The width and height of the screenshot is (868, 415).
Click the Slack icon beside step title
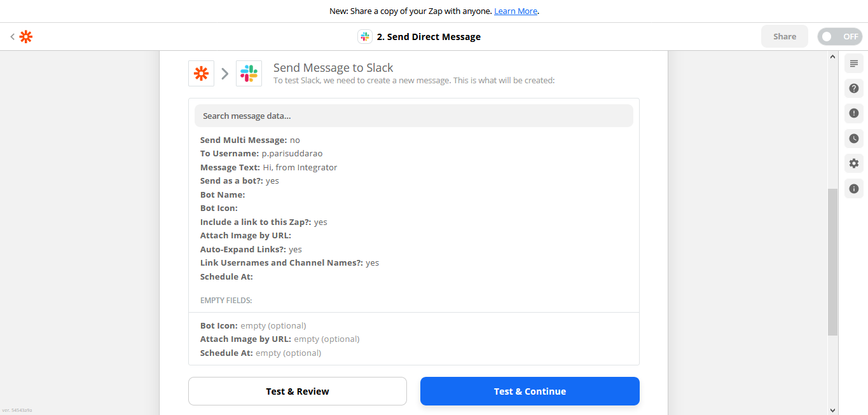[x=365, y=37]
